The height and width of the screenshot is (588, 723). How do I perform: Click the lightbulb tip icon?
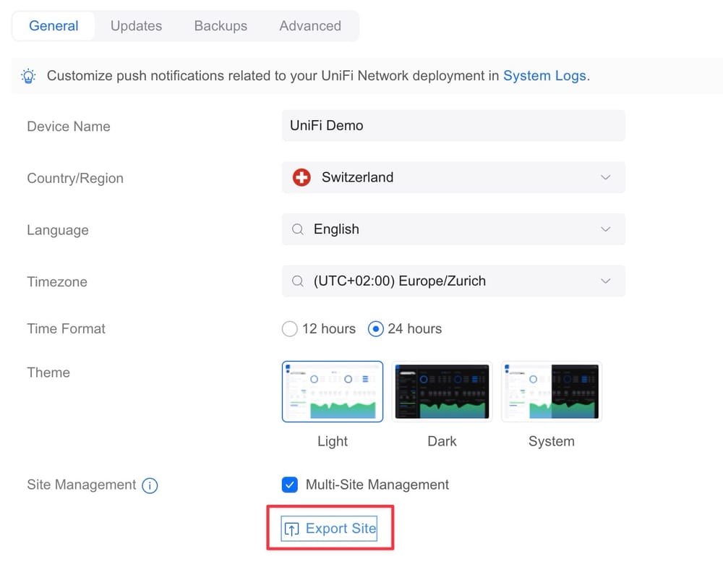coord(29,76)
